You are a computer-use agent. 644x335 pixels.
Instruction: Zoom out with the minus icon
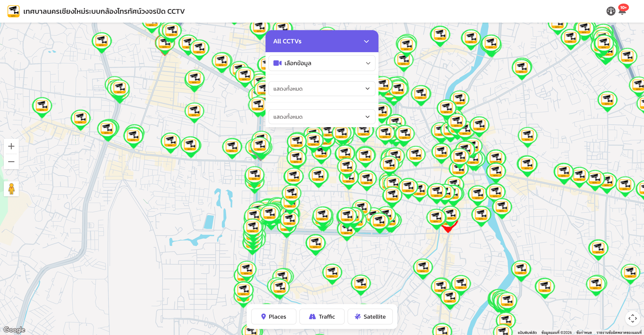11,162
